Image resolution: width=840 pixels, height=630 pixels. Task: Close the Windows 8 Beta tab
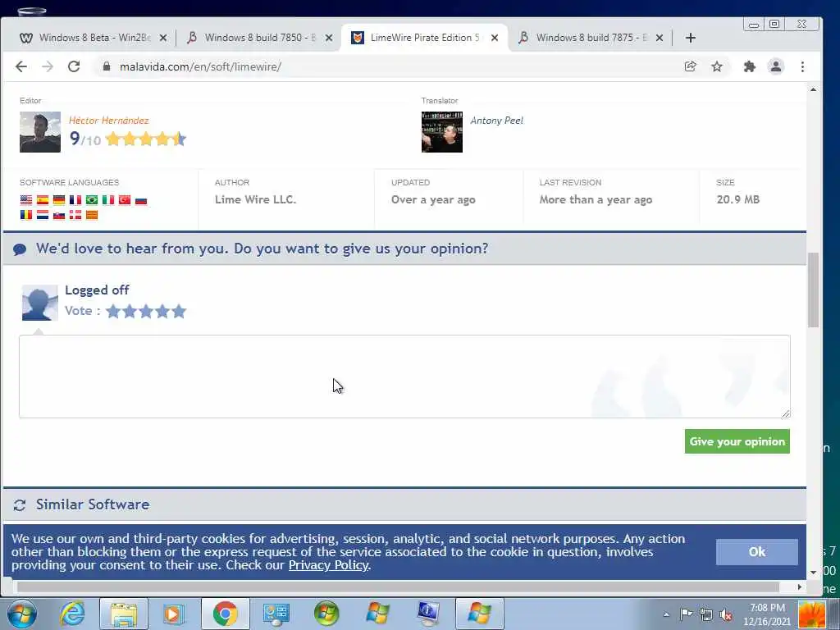(163, 38)
